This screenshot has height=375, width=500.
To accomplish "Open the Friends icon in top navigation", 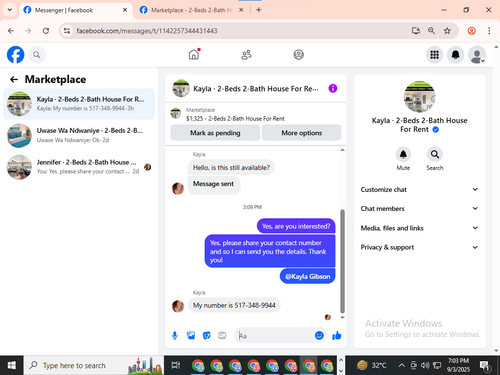I will coord(246,55).
